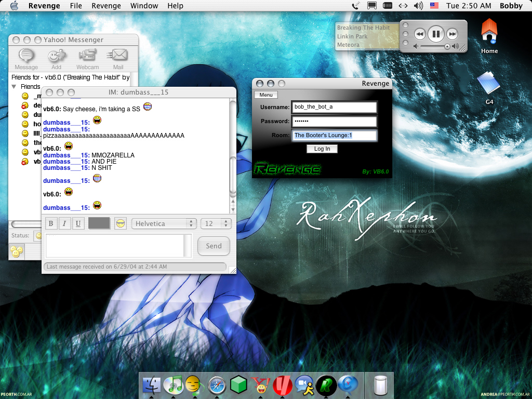Open the Window menu
The width and height of the screenshot is (532, 399).
click(x=144, y=5)
